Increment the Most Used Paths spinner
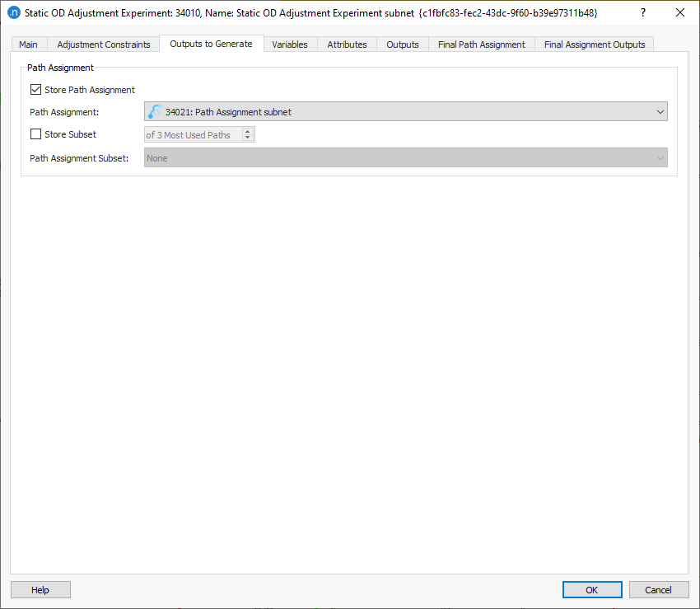The image size is (700, 609). tap(248, 129)
